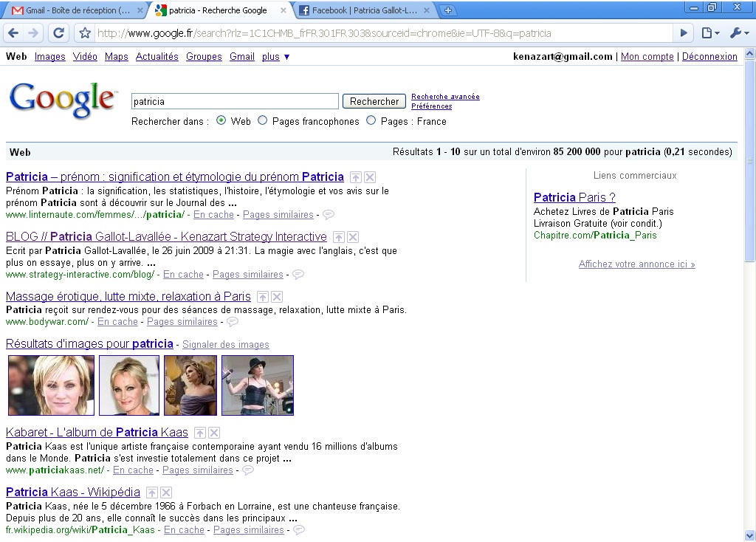Select the Pages francophones radio button
The height and width of the screenshot is (542, 756).
tap(262, 120)
